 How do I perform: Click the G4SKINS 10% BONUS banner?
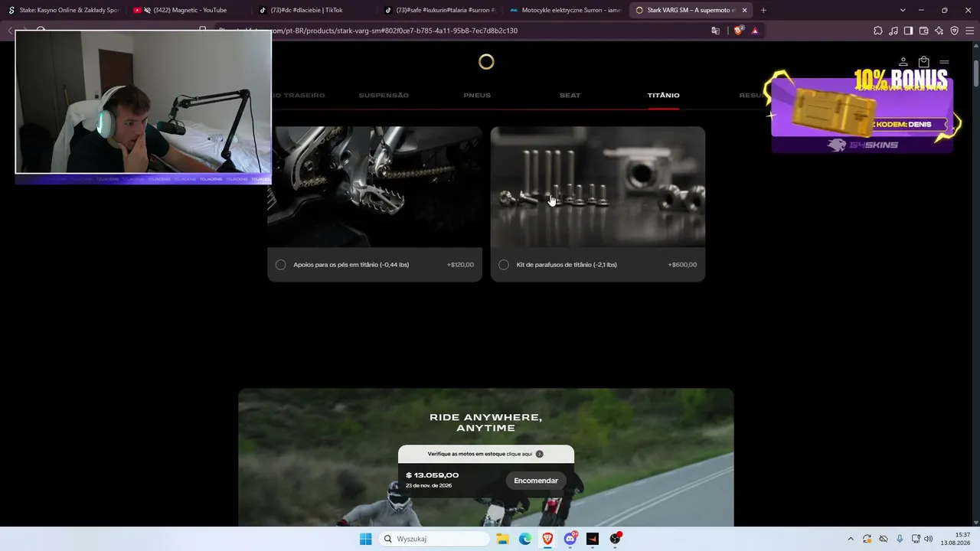(863, 111)
